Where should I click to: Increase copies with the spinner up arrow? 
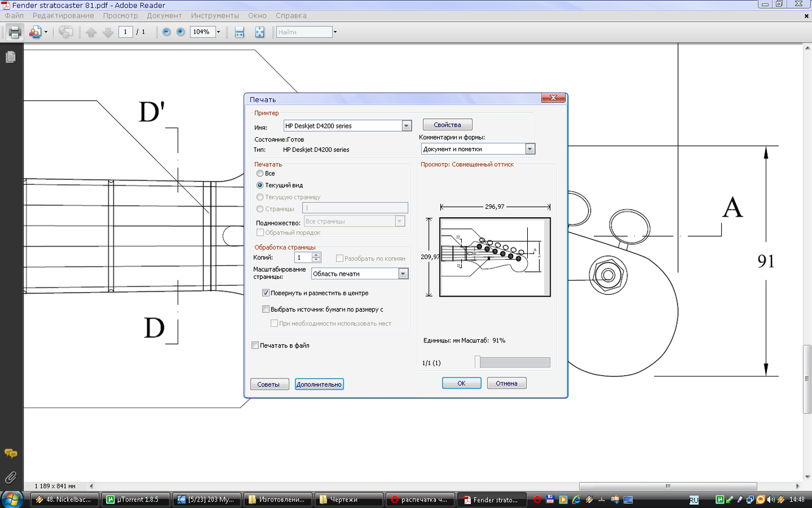(x=317, y=255)
